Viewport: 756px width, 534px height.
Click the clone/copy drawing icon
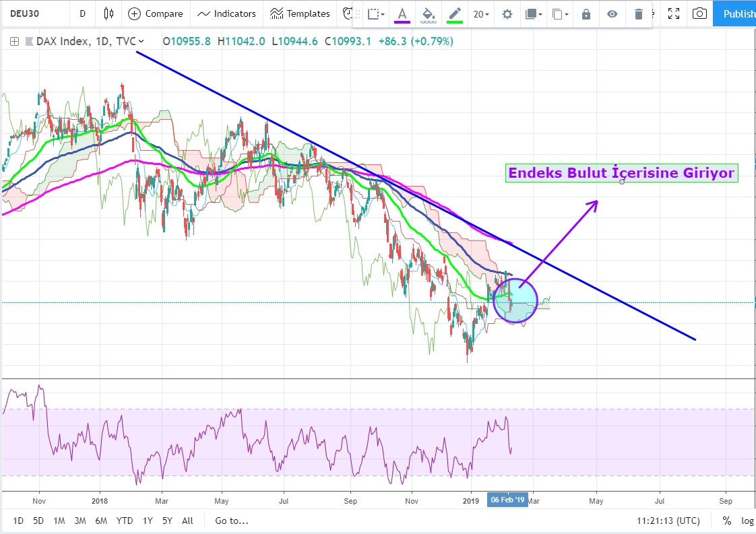click(x=559, y=14)
